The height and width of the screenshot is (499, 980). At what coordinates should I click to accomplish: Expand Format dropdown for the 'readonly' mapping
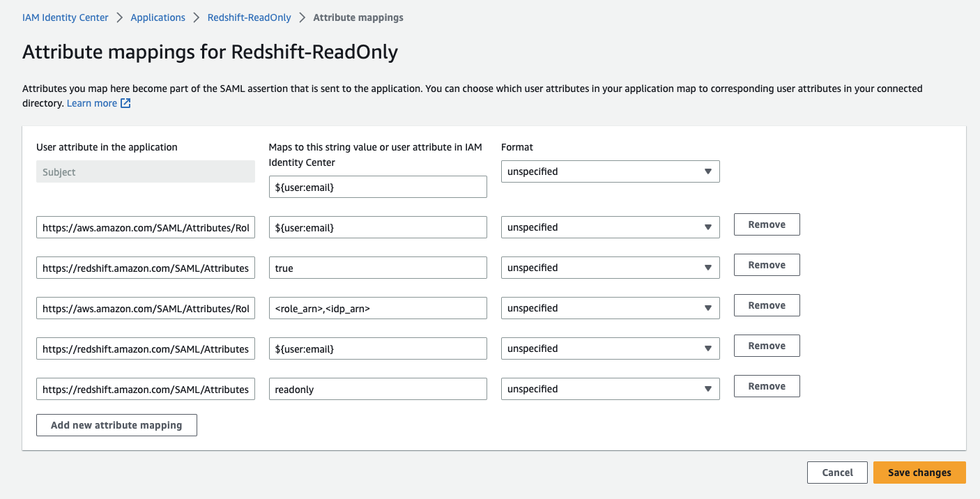click(610, 389)
